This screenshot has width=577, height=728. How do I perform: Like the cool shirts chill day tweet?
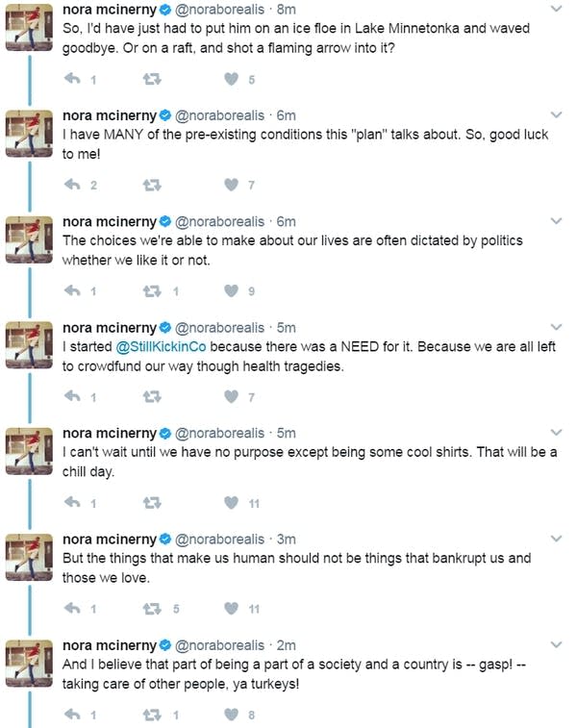click(231, 502)
